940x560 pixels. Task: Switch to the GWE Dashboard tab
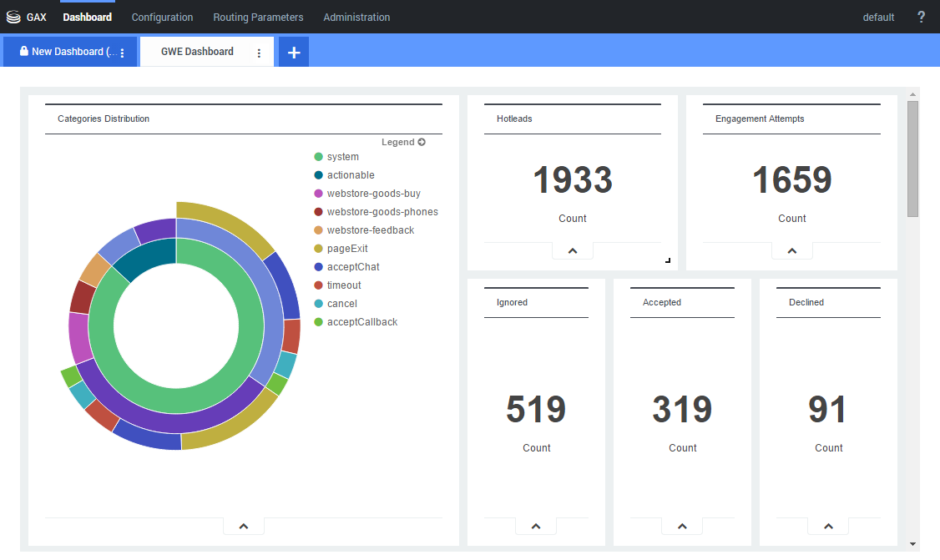click(197, 52)
